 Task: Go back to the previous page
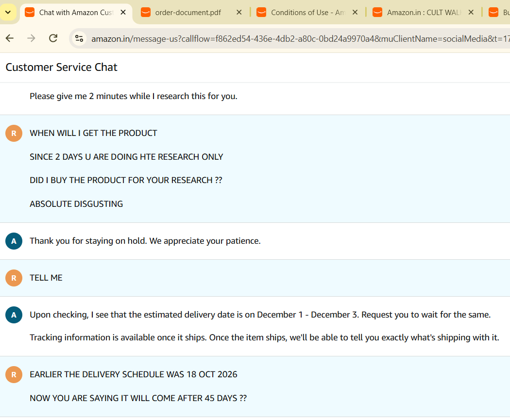10,38
